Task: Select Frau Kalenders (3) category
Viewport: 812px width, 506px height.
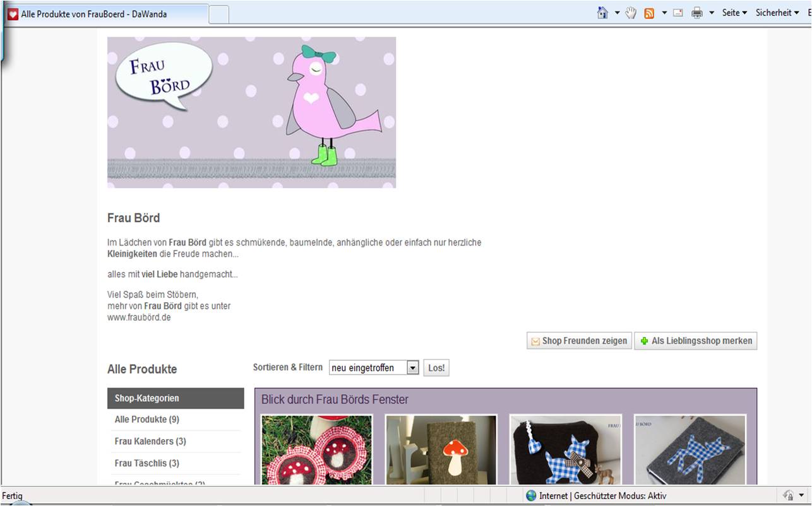Action: click(x=150, y=441)
